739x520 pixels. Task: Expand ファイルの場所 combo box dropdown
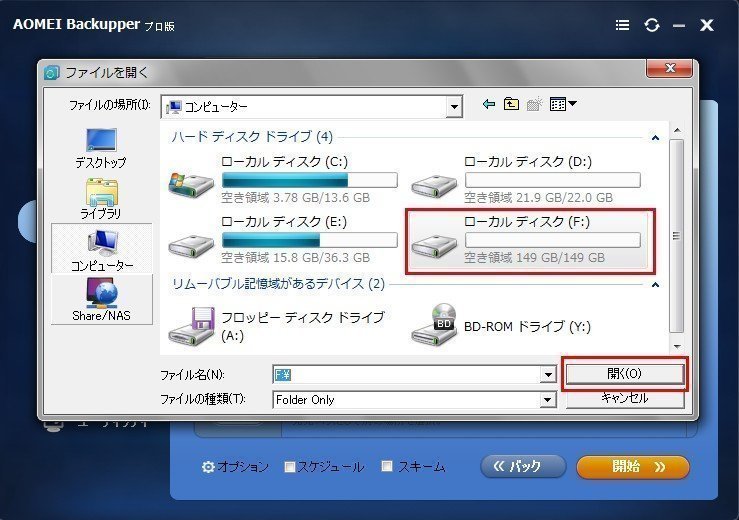[453, 107]
